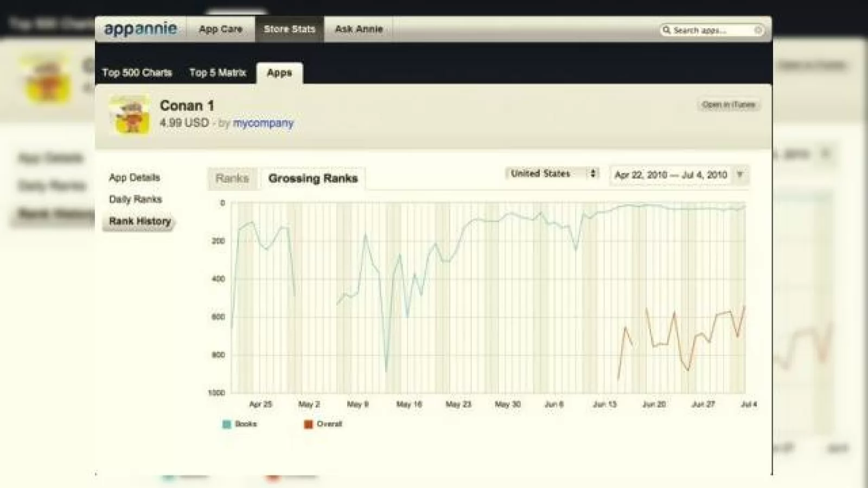Click the App Annie logo
This screenshot has height=488, width=868.
pyautogui.click(x=141, y=29)
